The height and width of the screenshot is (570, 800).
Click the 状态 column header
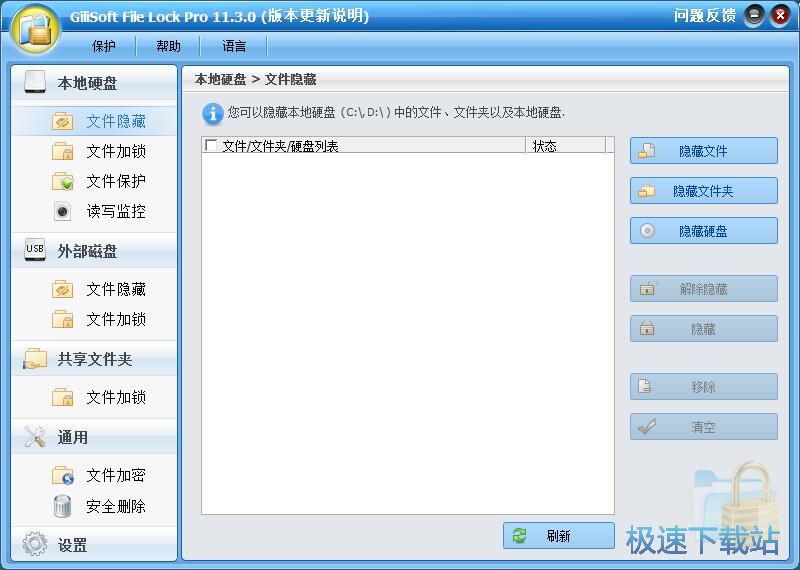click(x=566, y=145)
